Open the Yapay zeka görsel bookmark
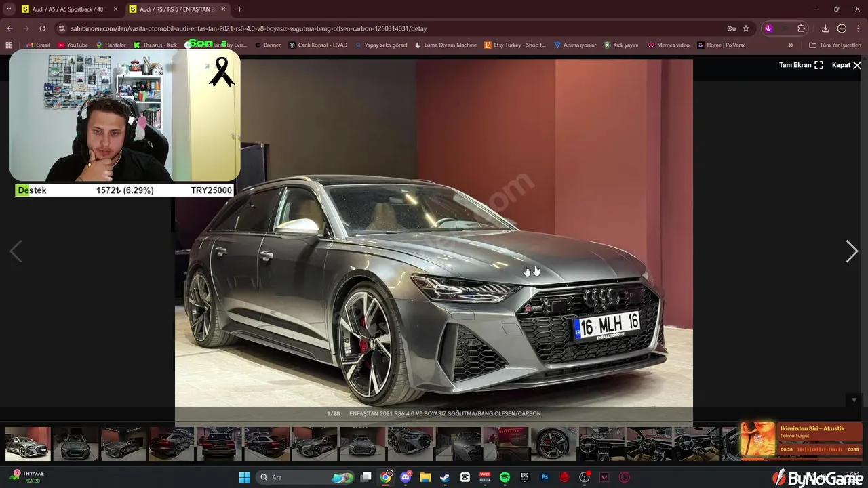The image size is (868, 488). [381, 45]
